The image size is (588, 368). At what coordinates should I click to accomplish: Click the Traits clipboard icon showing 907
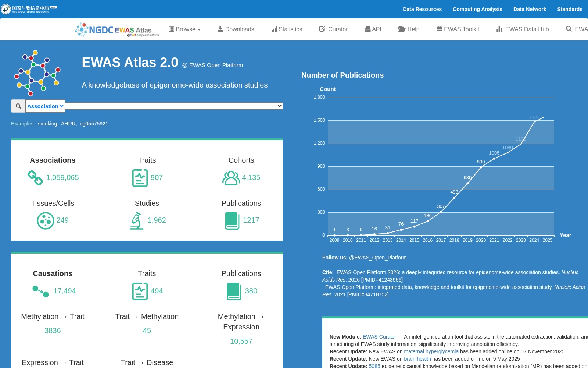coord(140,178)
